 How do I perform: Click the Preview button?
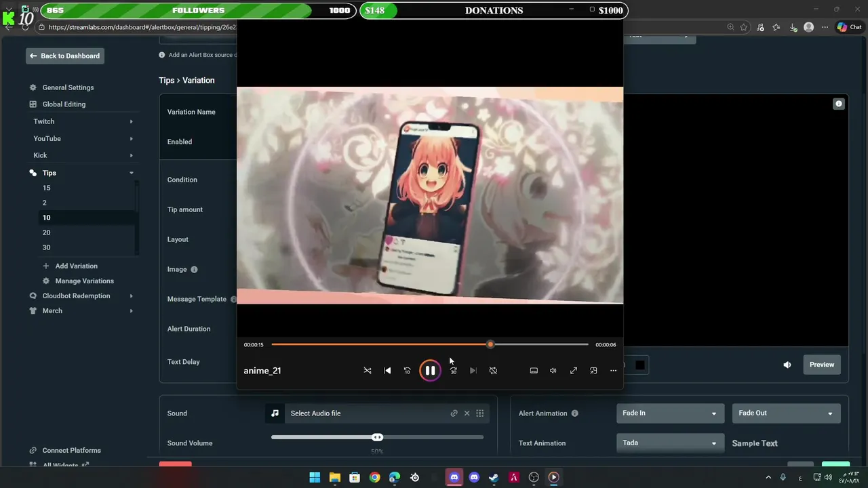coord(822,365)
